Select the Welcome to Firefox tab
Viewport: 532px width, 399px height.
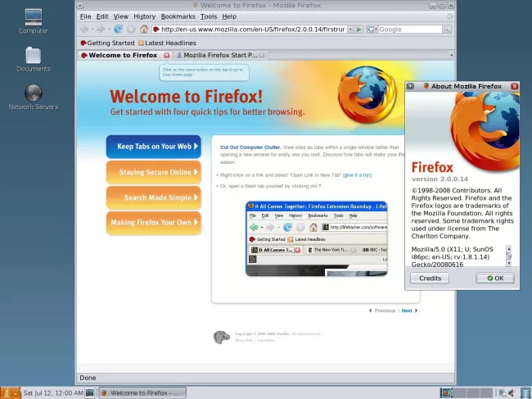123,55
